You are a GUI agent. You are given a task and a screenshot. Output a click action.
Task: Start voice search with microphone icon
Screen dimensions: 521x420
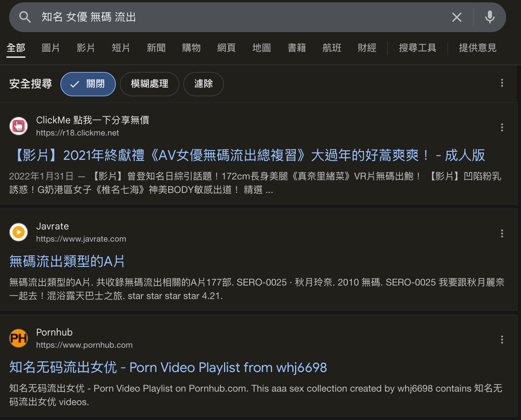point(490,17)
